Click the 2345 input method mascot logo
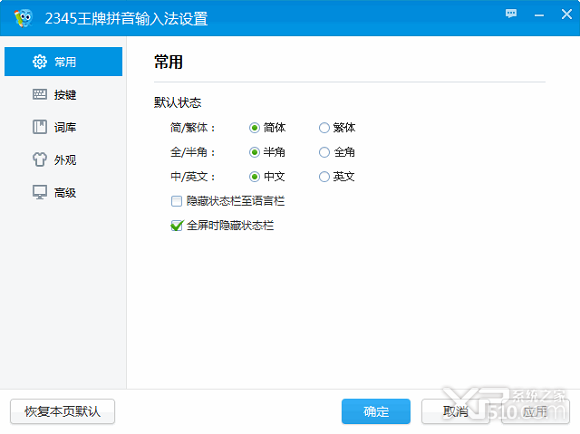This screenshot has width=580, height=434. [23, 18]
